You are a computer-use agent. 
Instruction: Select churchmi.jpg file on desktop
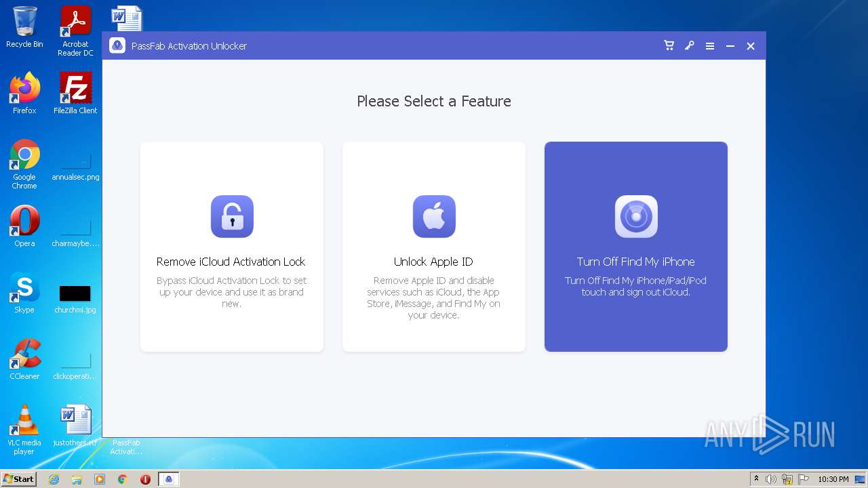[x=75, y=299]
